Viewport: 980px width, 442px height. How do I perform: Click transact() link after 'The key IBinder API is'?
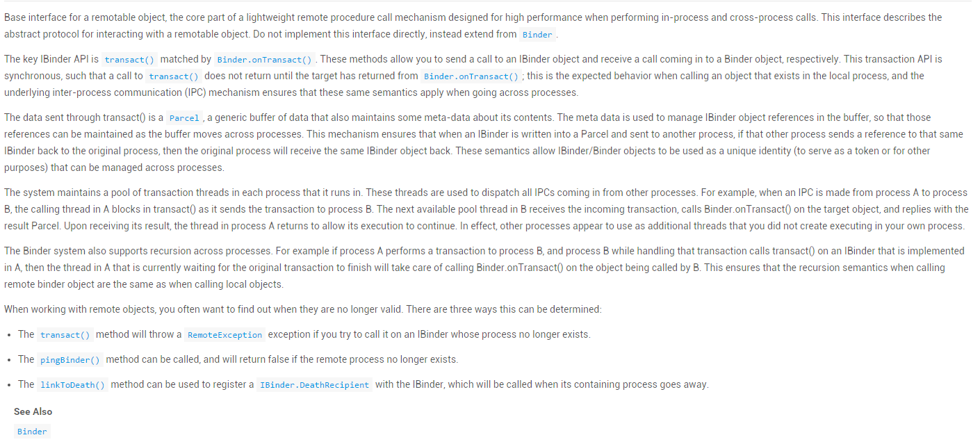[129, 60]
